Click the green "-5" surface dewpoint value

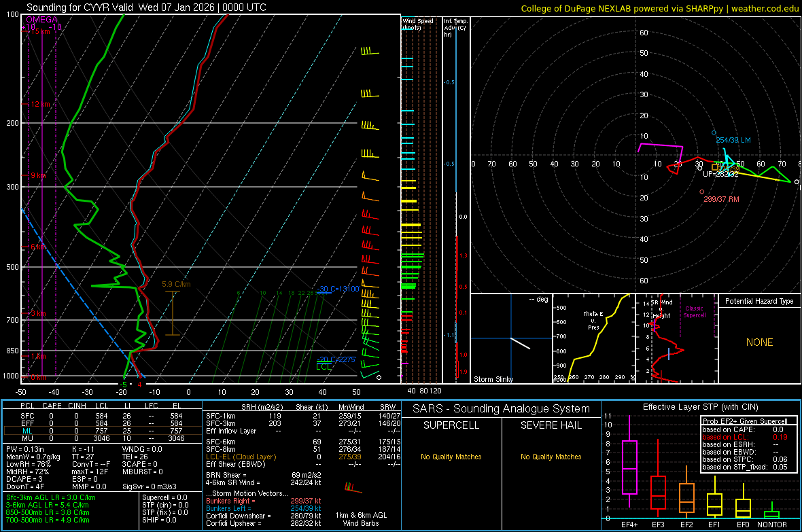pyautogui.click(x=123, y=385)
